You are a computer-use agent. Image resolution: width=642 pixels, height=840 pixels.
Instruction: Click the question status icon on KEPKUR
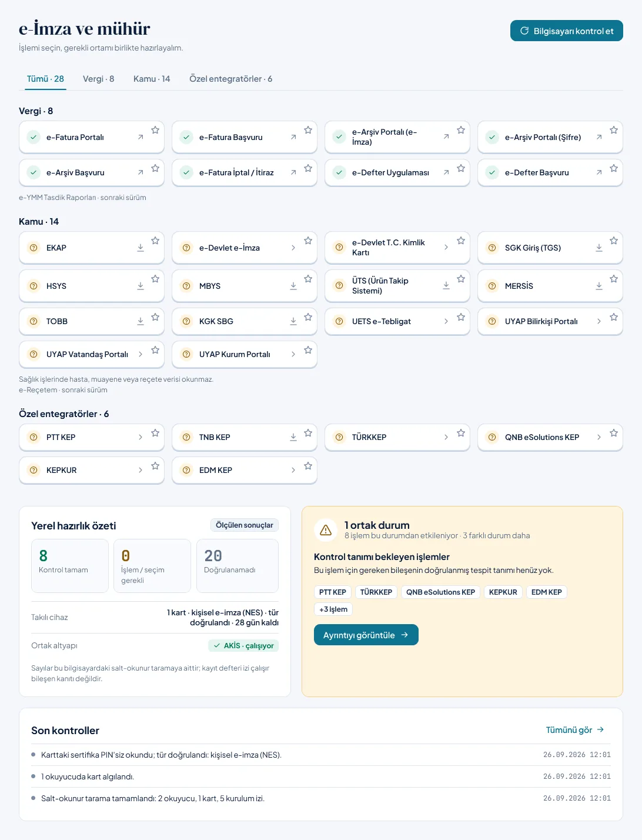point(34,470)
